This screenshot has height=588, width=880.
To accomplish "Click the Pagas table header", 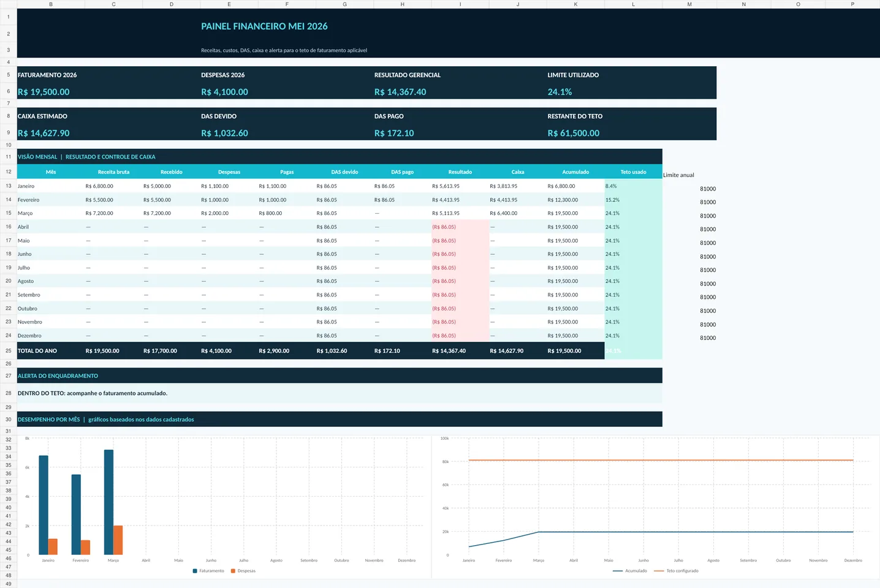I will (287, 172).
